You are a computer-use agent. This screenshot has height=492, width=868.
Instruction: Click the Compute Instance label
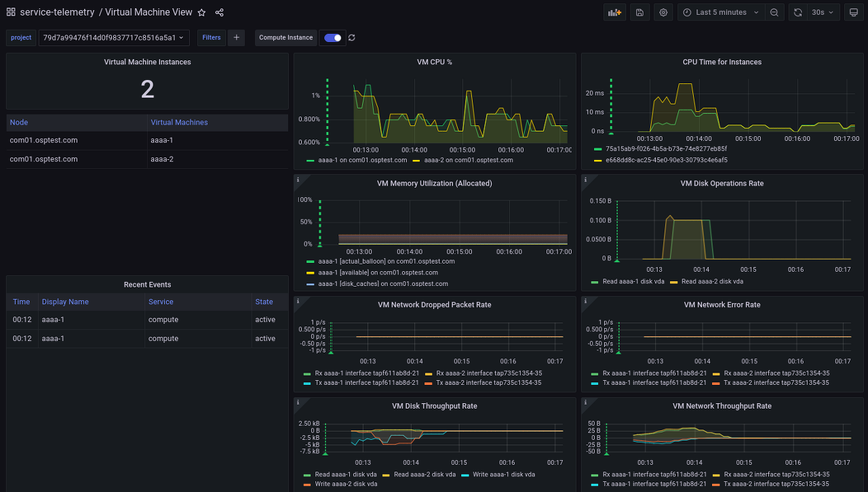click(286, 38)
